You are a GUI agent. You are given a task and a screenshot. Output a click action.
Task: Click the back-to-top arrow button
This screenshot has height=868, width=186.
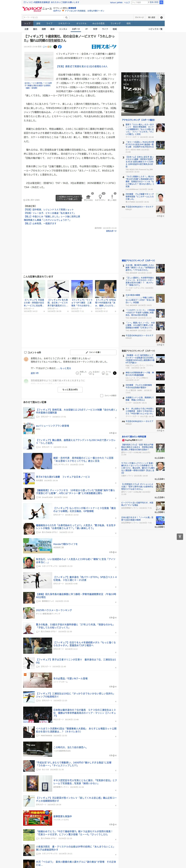point(180,536)
